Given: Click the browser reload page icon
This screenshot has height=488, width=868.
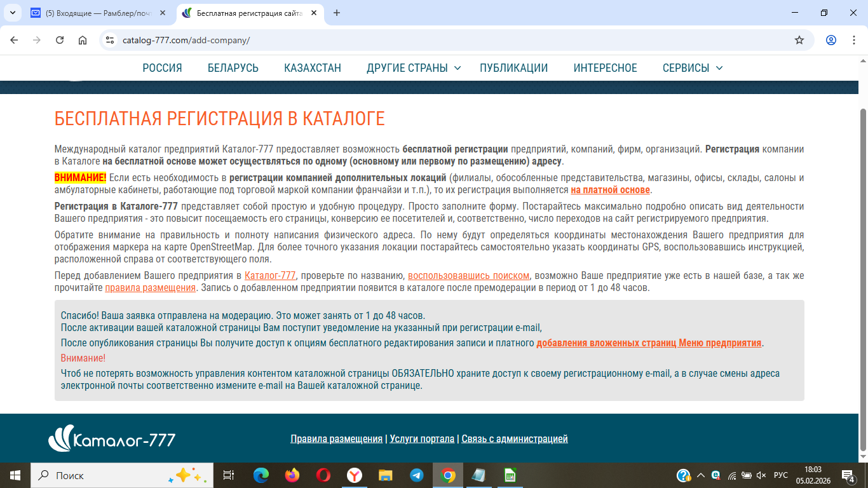Looking at the screenshot, I should coord(60,40).
